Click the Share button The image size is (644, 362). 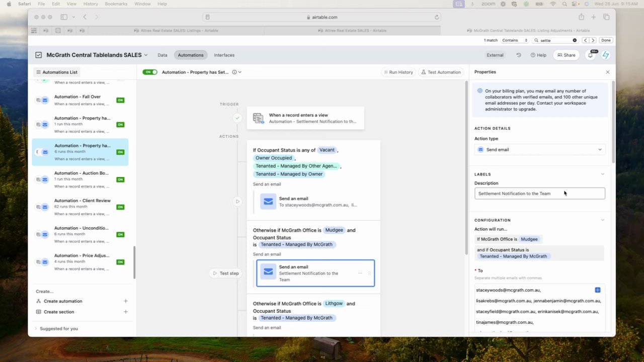point(566,55)
